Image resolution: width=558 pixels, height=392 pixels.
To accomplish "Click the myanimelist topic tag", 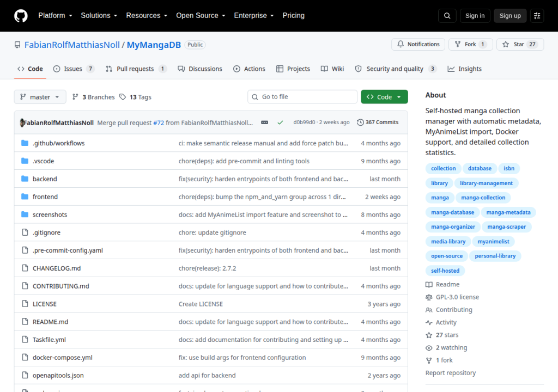I will [x=493, y=242].
